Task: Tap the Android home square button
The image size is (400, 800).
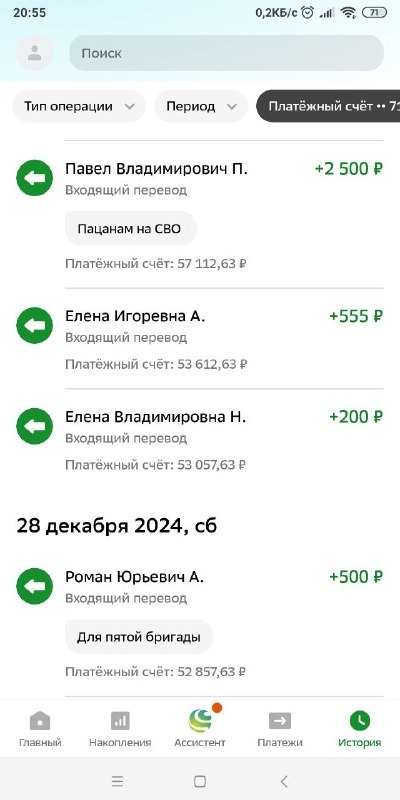Action: [200, 781]
